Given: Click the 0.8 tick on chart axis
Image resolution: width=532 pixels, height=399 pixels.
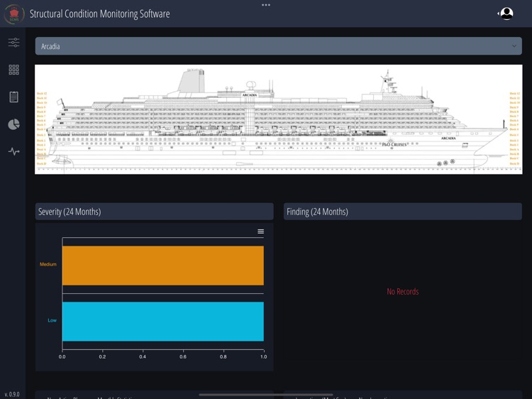Looking at the screenshot, I should pyautogui.click(x=223, y=356).
